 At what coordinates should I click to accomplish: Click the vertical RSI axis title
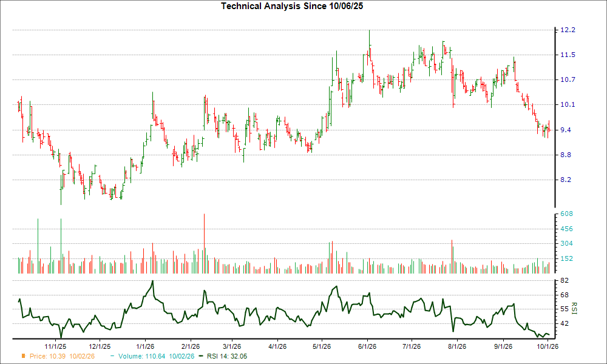[574, 308]
